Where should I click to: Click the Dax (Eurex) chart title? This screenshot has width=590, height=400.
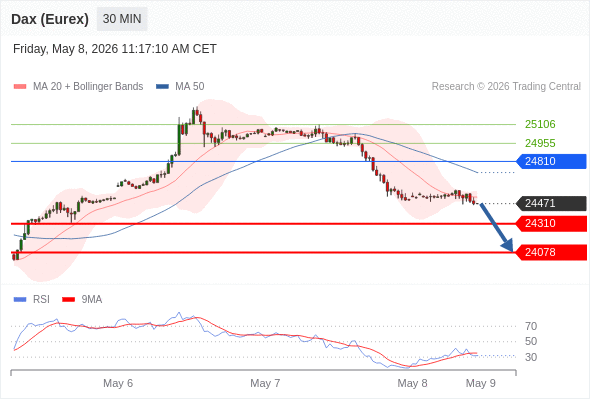(50, 19)
